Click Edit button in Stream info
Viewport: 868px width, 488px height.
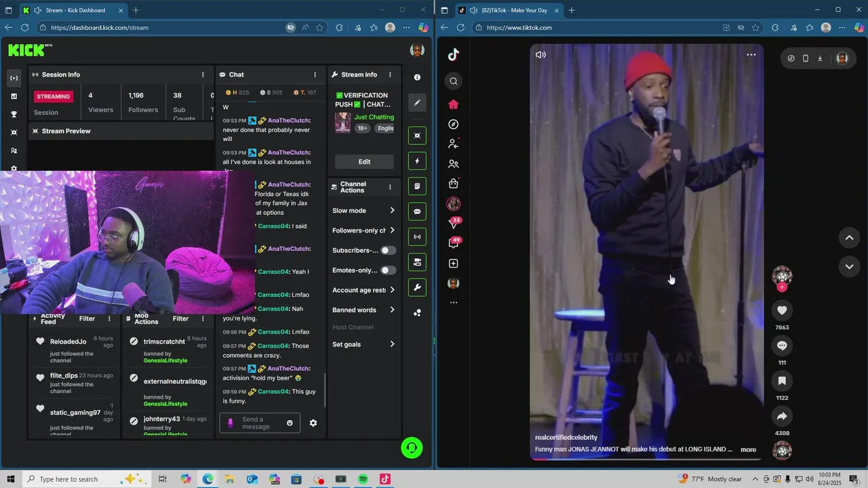point(364,162)
